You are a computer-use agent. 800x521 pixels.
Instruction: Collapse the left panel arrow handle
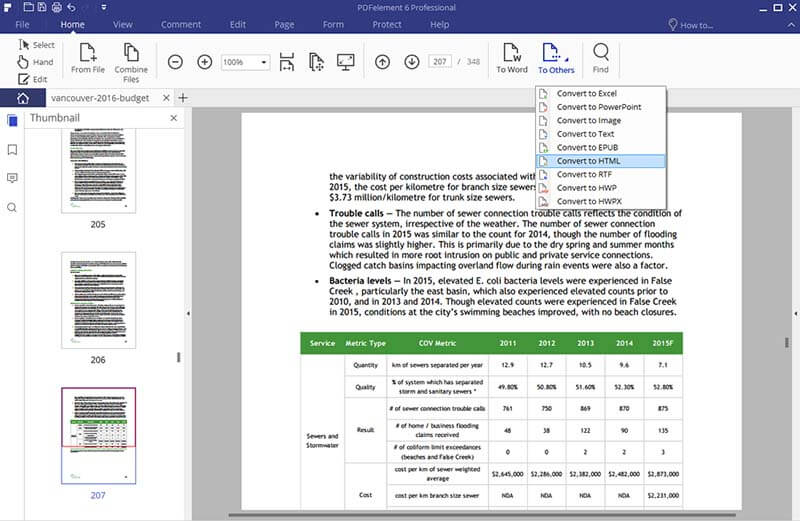click(x=188, y=313)
